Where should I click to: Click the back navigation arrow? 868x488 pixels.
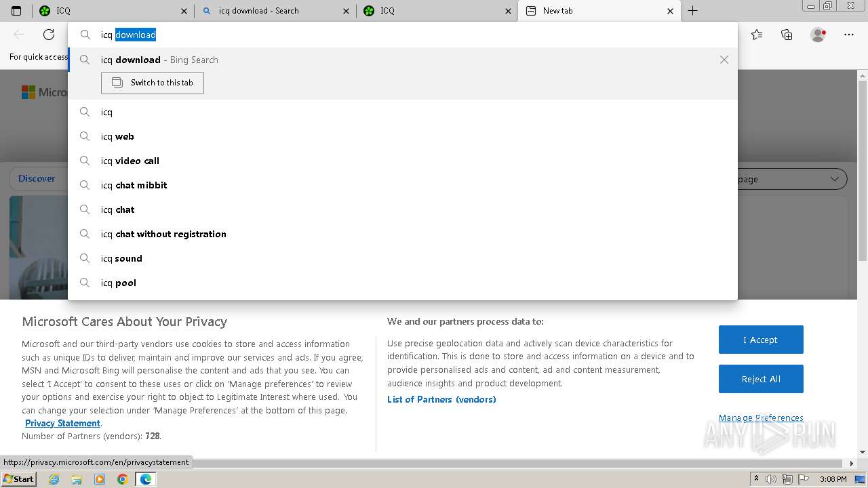pos(19,35)
